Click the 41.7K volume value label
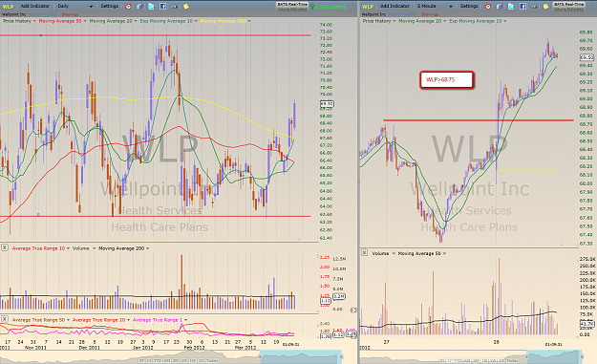This screenshot has height=364, width=597. [x=586, y=324]
